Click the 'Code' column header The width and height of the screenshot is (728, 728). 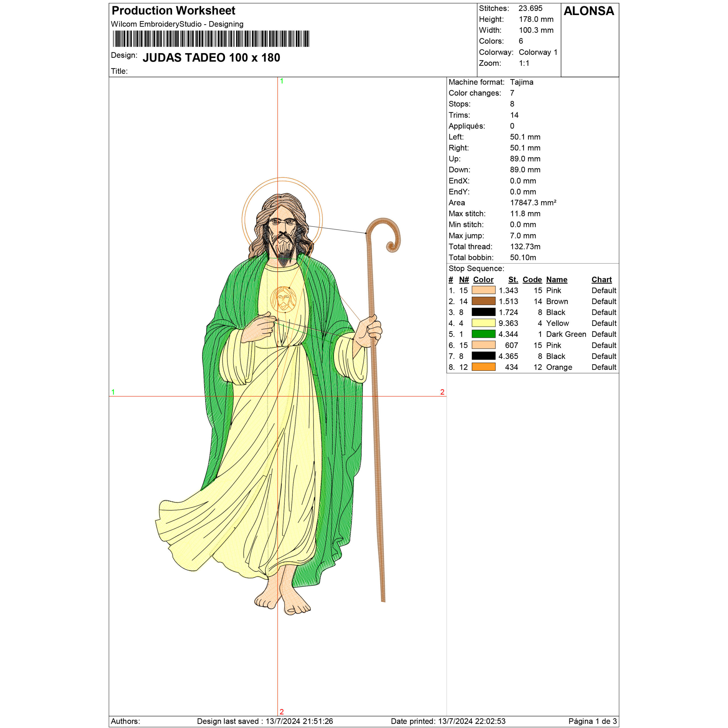[x=532, y=280]
